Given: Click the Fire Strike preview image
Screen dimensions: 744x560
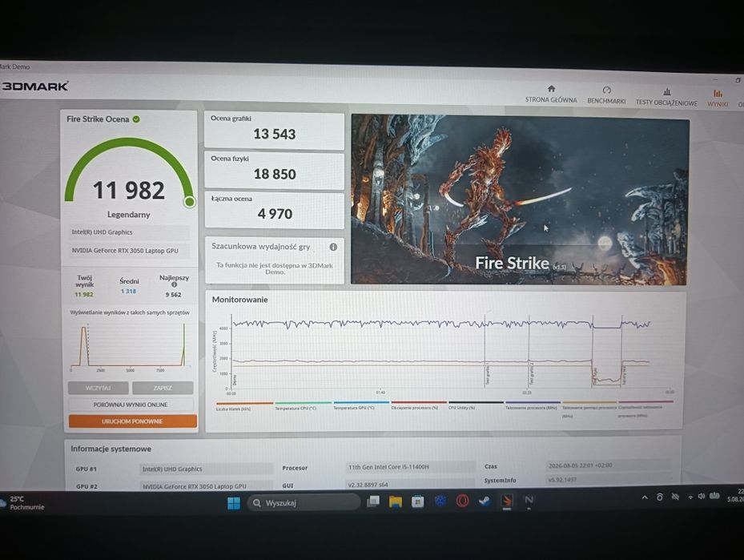Looking at the screenshot, I should [520, 199].
